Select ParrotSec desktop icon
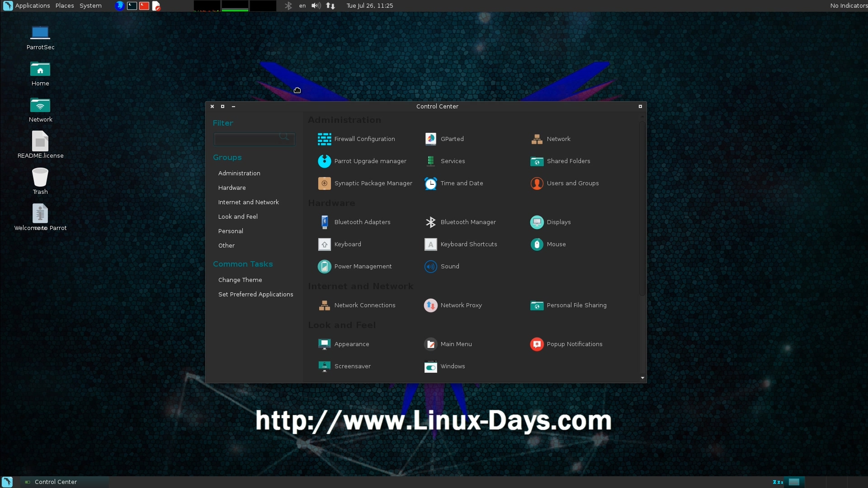Screen dimensions: 868x488 click(x=40, y=37)
